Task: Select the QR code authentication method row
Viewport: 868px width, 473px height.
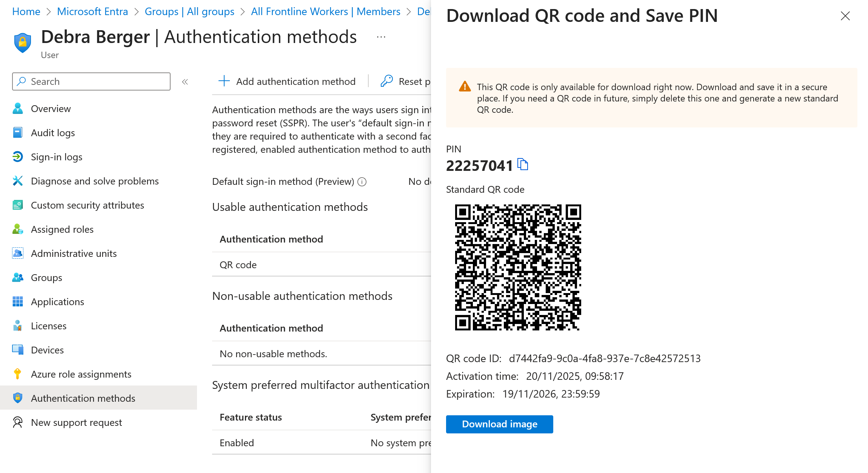Action: tap(238, 265)
